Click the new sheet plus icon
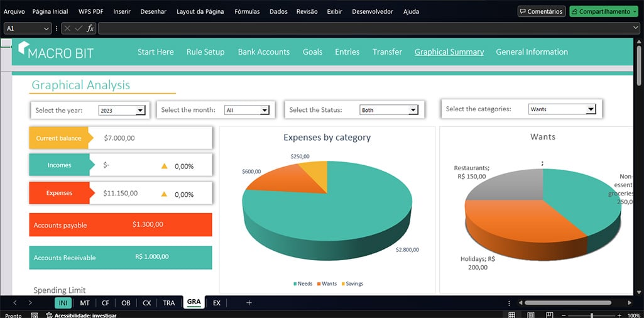 tap(249, 303)
